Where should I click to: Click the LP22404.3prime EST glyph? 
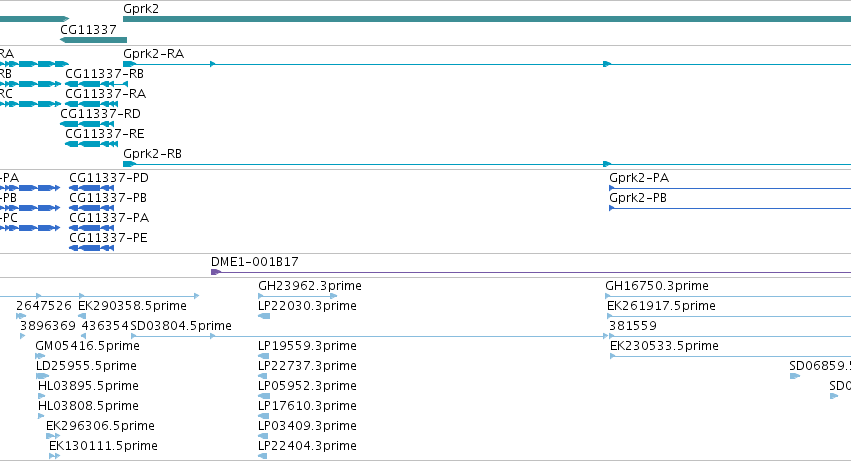263,456
